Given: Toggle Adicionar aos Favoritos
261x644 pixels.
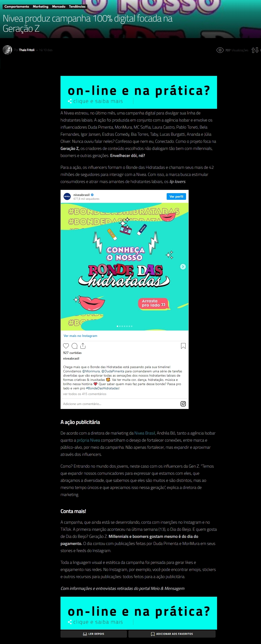Looking at the screenshot, I should tap(172, 634).
